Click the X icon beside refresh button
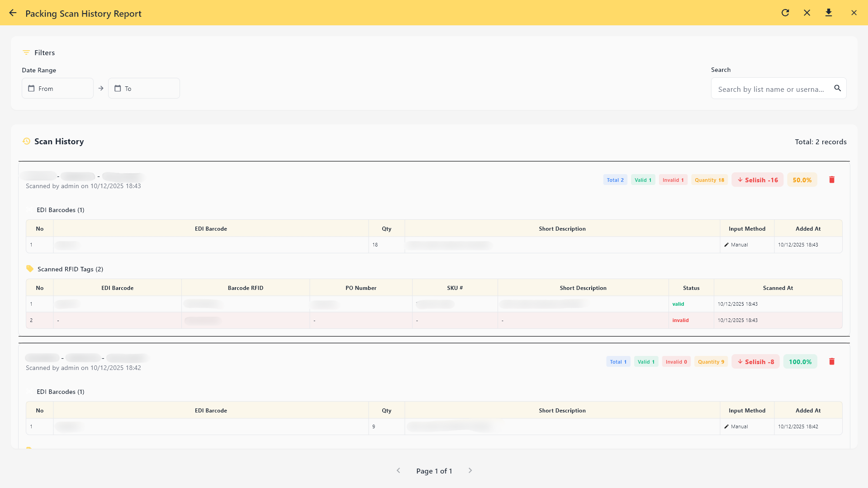Screen dimensions: 868x488 [807, 13]
